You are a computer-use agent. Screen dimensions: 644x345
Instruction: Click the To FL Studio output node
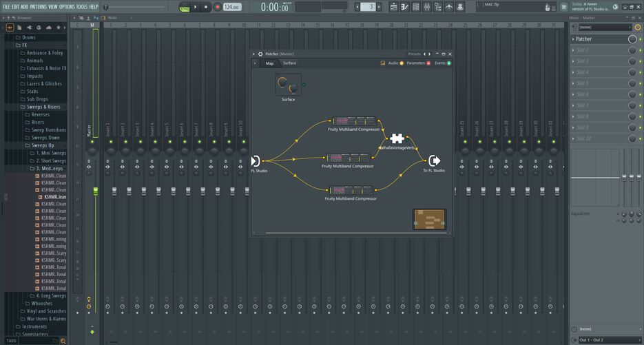pos(434,160)
